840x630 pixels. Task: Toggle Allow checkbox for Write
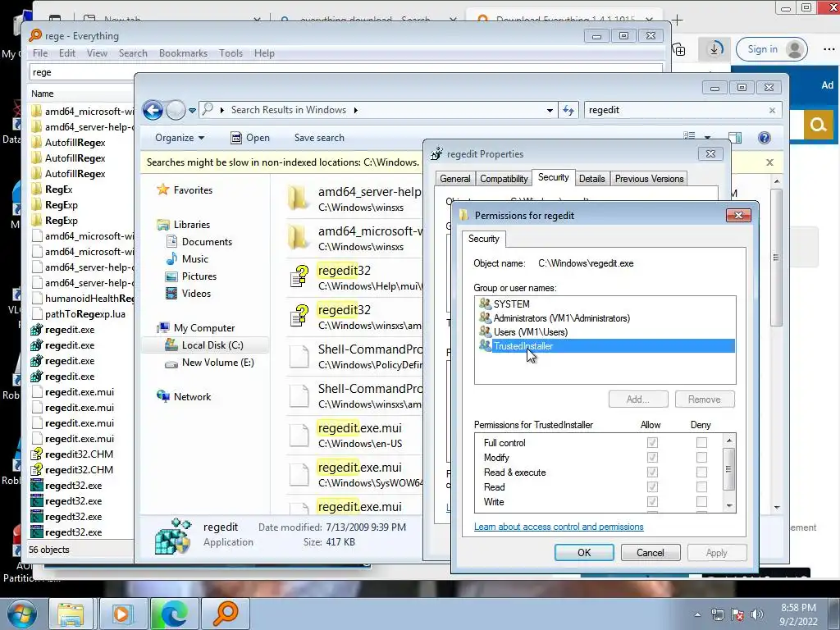point(652,501)
